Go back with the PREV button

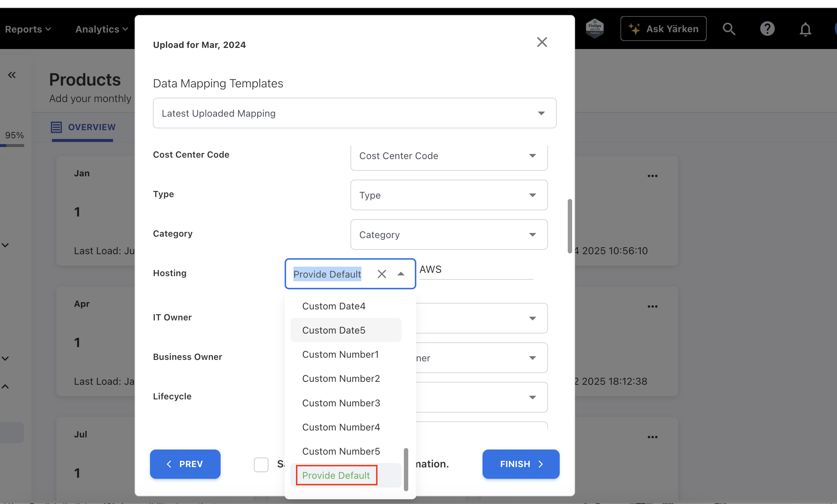pos(185,464)
